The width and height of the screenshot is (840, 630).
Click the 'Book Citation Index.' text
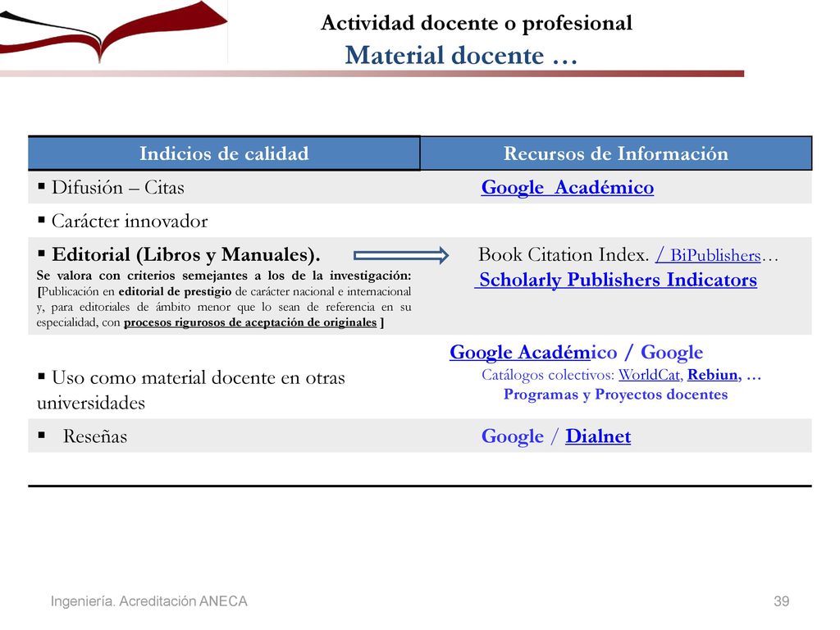point(564,254)
